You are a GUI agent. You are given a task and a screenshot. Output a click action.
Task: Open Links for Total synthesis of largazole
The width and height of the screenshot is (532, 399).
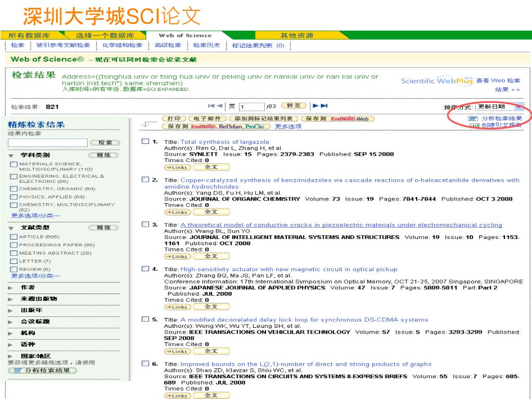pos(178,167)
